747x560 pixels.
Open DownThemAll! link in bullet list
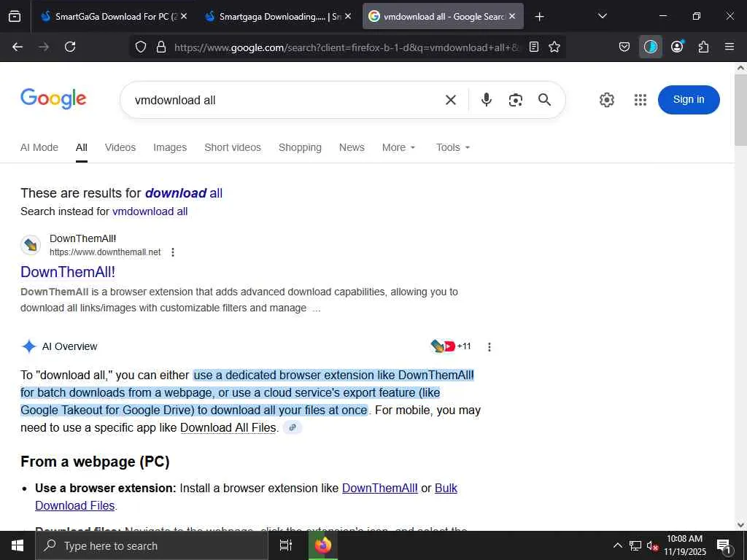[x=379, y=488]
